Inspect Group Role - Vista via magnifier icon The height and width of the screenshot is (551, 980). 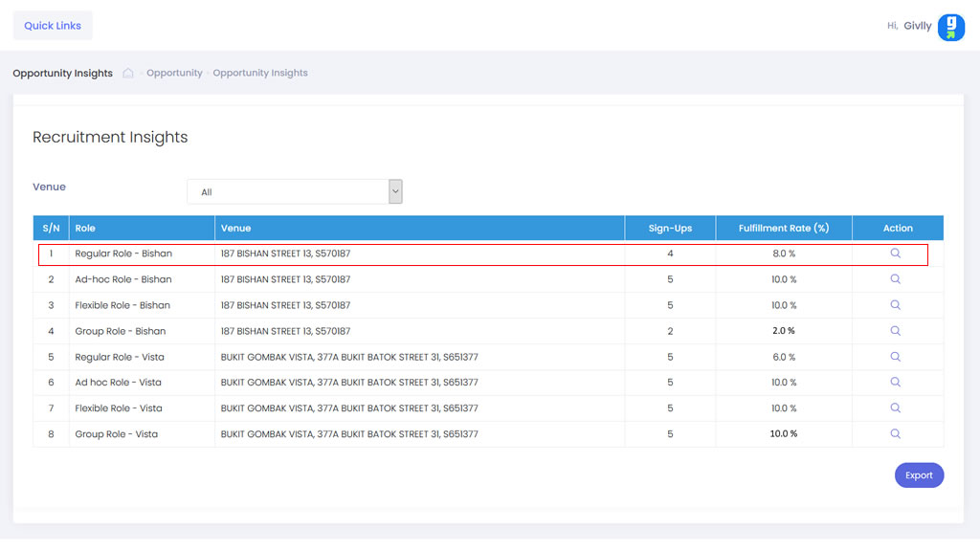(895, 434)
